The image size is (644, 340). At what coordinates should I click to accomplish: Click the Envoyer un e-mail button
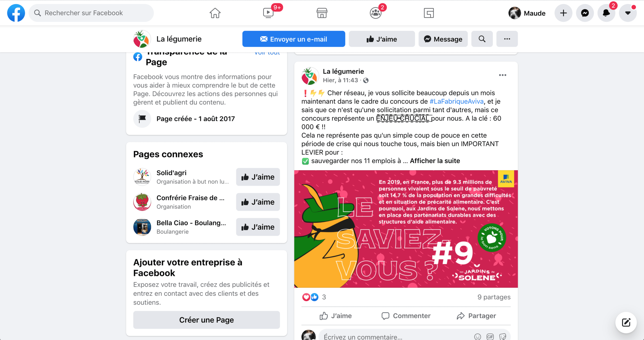pyautogui.click(x=294, y=39)
